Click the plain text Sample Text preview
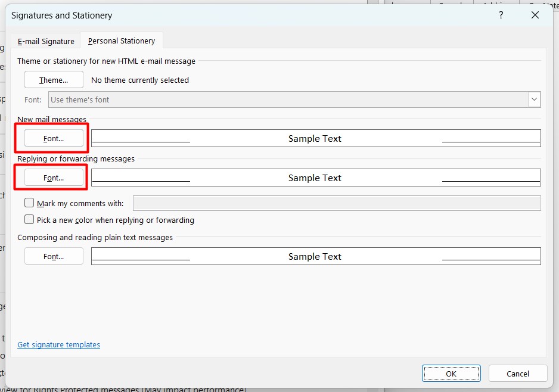This screenshot has height=392, width=559. click(315, 256)
